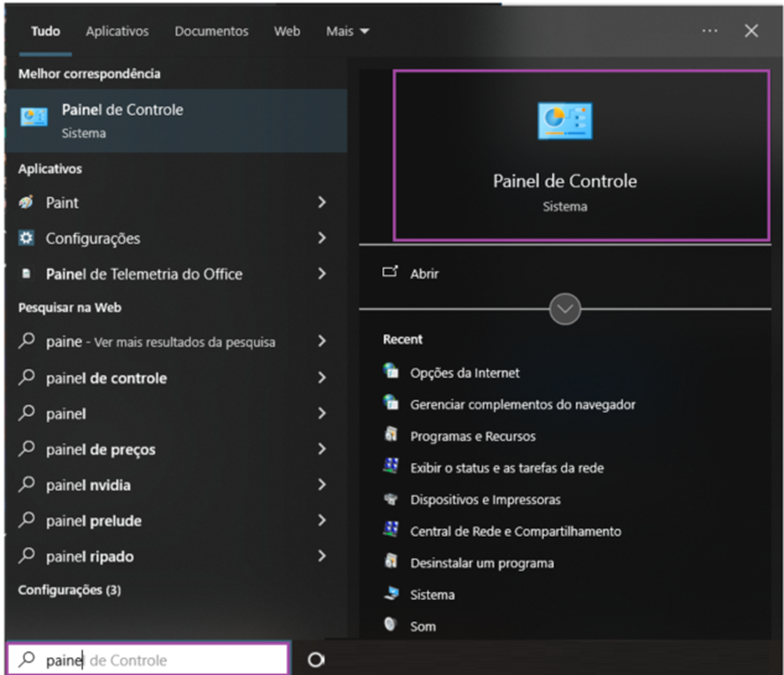The image size is (784, 675).
Task: Switch to the Aplicativos tab
Action: 117,31
